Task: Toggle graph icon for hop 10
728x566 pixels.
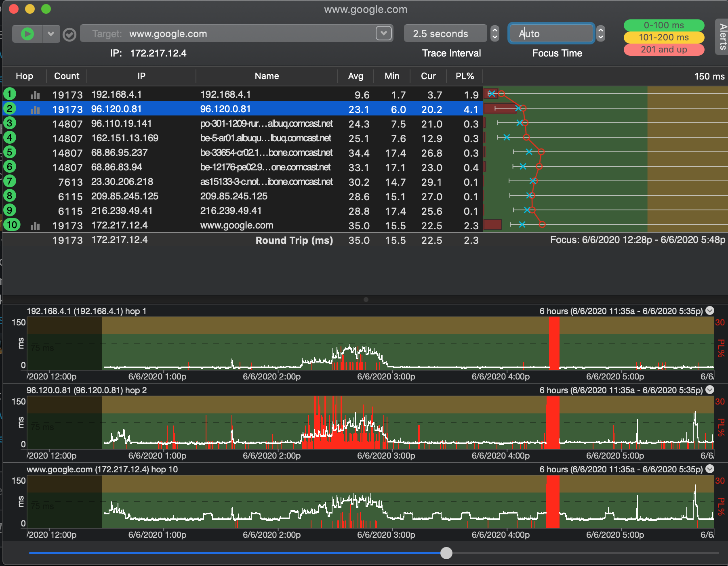Action: click(35, 226)
